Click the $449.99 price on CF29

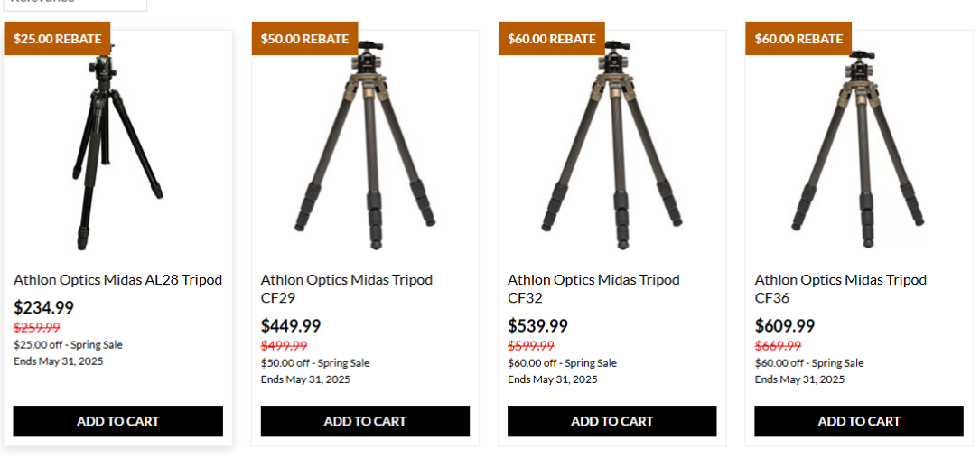[x=291, y=326]
